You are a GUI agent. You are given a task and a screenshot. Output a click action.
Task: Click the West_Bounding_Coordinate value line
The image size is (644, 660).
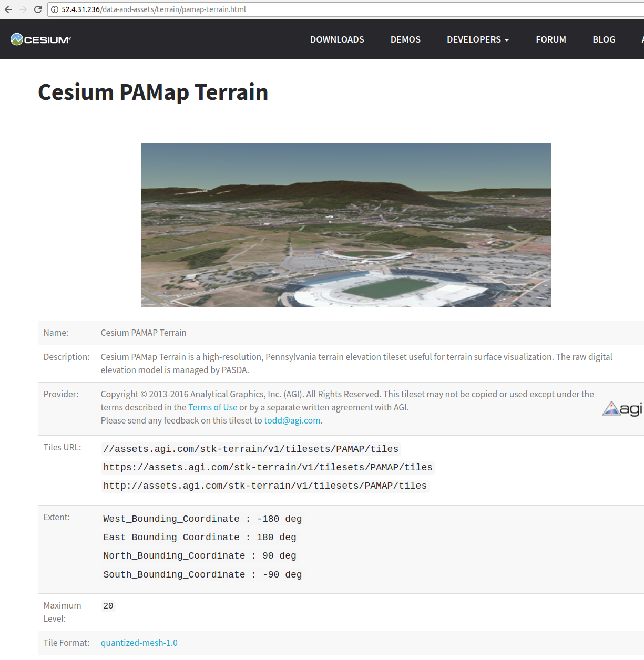click(202, 519)
